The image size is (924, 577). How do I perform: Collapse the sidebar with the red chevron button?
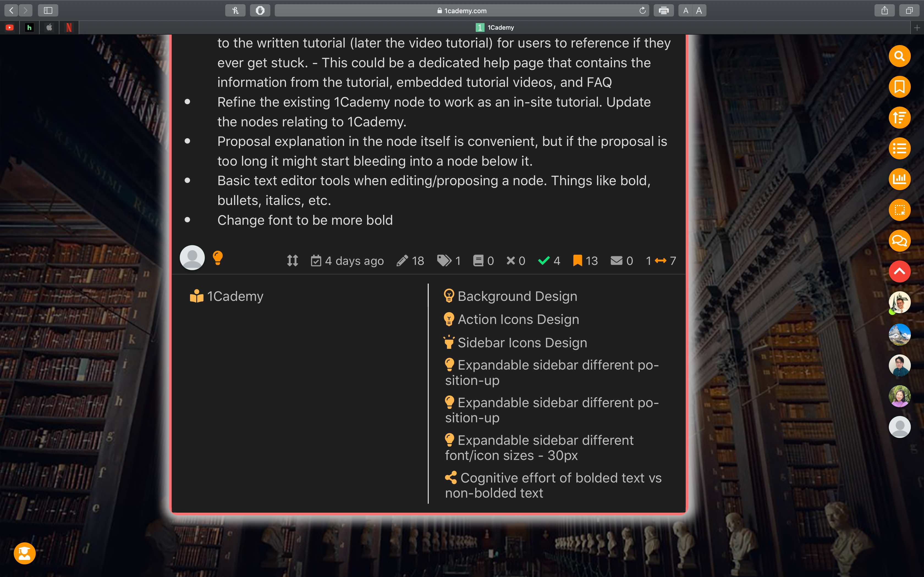900,271
